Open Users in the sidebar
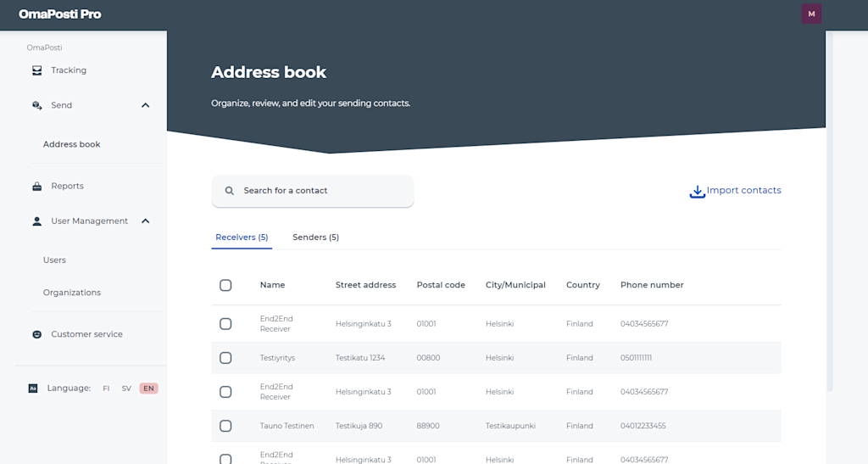868x464 pixels. click(54, 260)
